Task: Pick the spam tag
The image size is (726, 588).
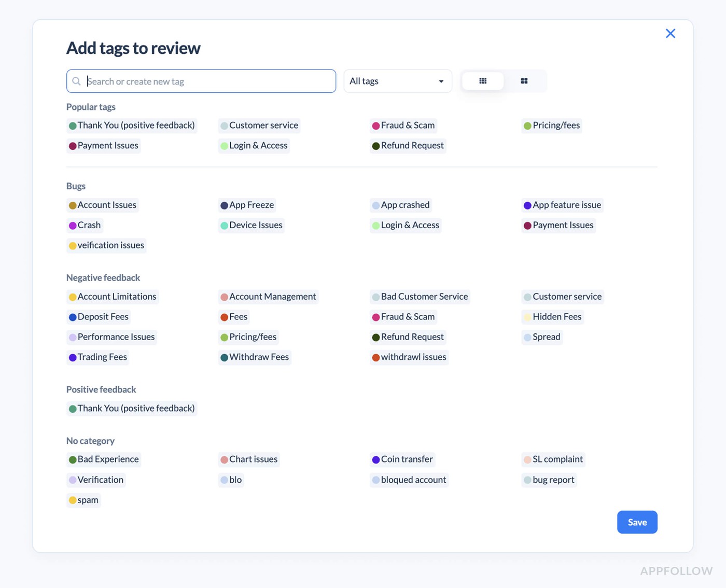Action: (x=83, y=500)
